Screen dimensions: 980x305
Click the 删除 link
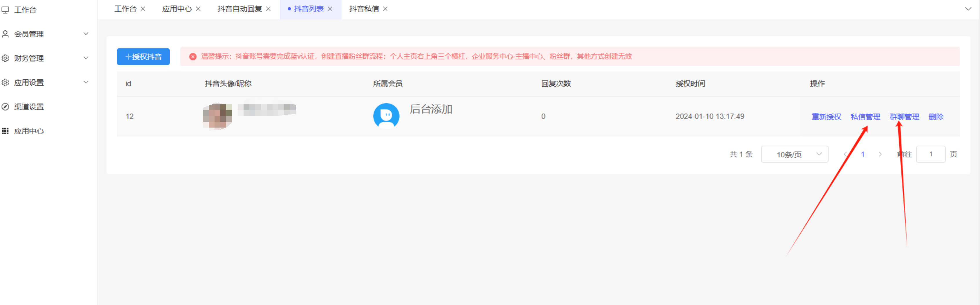click(936, 117)
